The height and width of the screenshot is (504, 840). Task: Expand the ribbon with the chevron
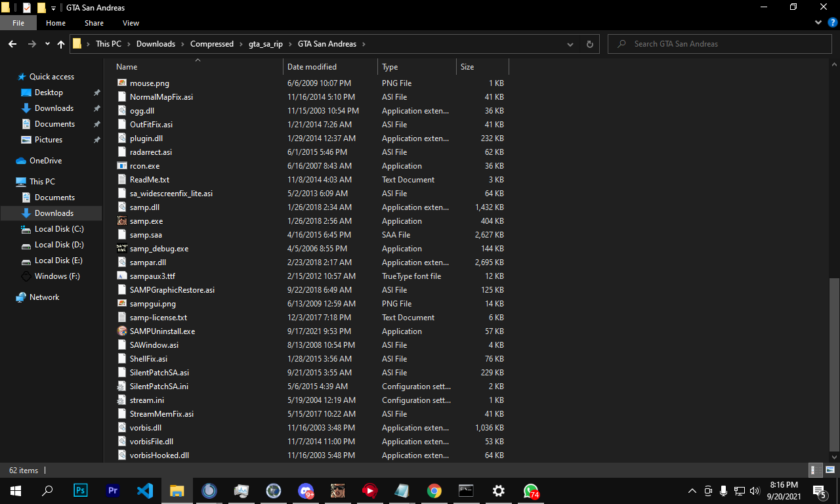click(x=818, y=22)
